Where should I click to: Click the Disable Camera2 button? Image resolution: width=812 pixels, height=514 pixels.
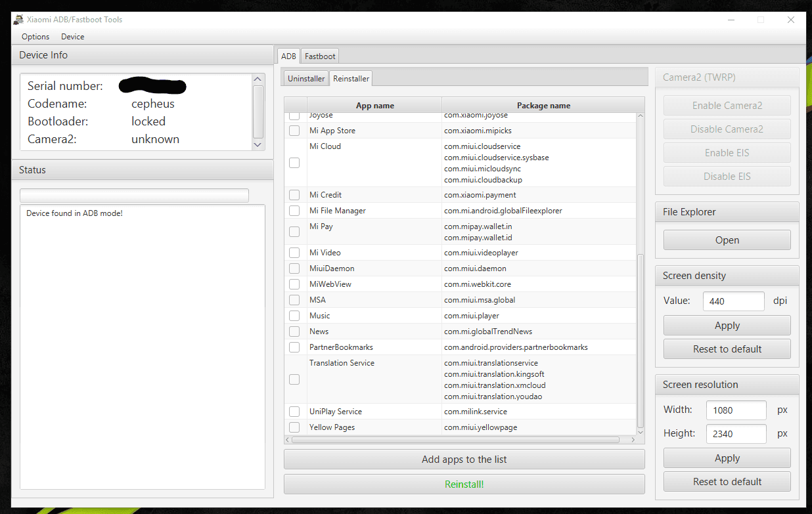[727, 129]
